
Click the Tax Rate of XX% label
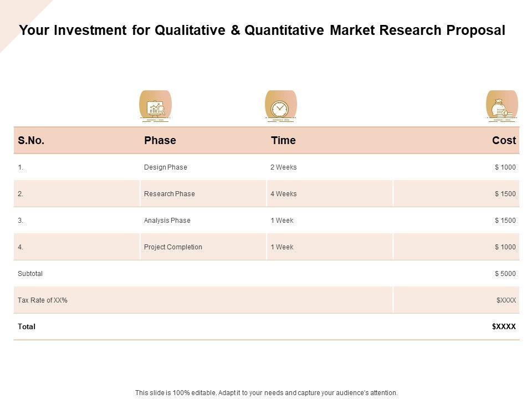(x=43, y=300)
